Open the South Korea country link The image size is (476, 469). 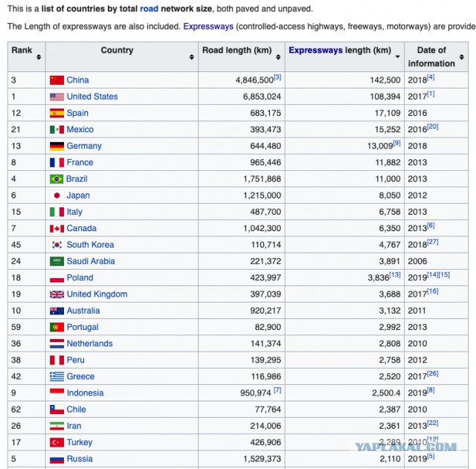coord(90,245)
